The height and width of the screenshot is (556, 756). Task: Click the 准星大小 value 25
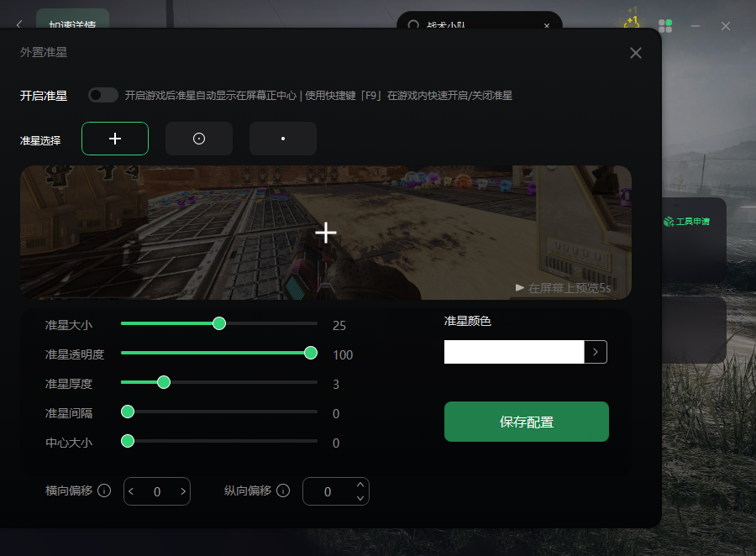coord(339,326)
